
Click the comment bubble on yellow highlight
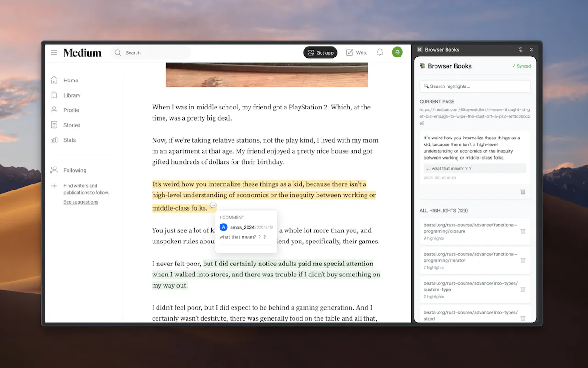click(x=213, y=205)
